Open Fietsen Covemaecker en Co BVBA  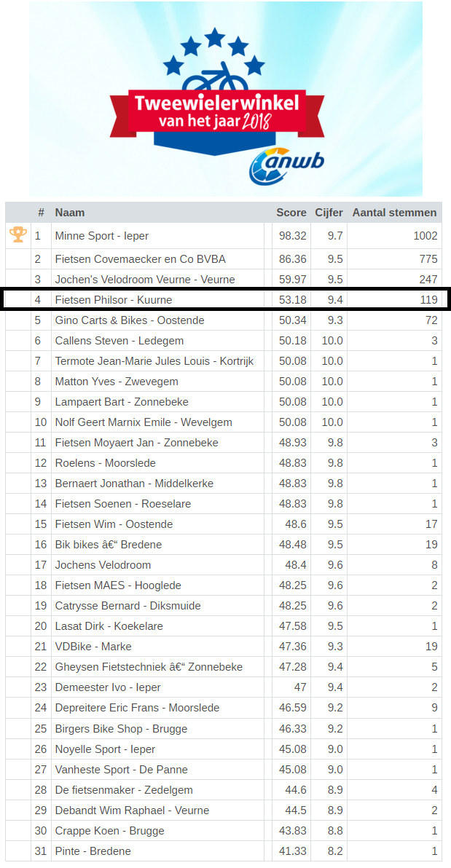click(x=224, y=259)
